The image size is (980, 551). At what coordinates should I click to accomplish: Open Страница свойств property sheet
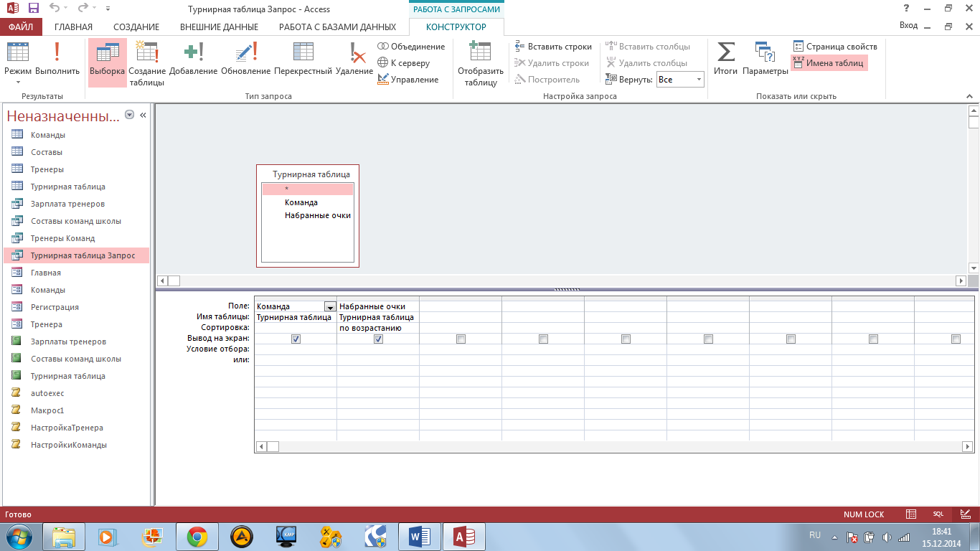click(835, 47)
